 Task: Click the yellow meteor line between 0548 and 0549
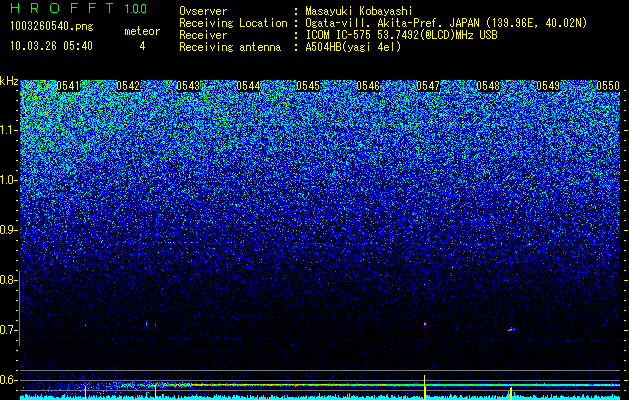511,393
